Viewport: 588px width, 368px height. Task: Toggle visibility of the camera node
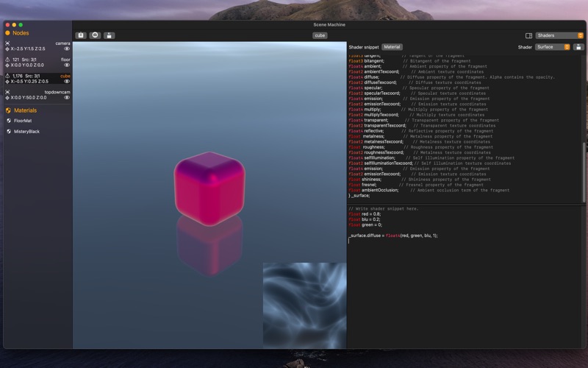tap(67, 49)
